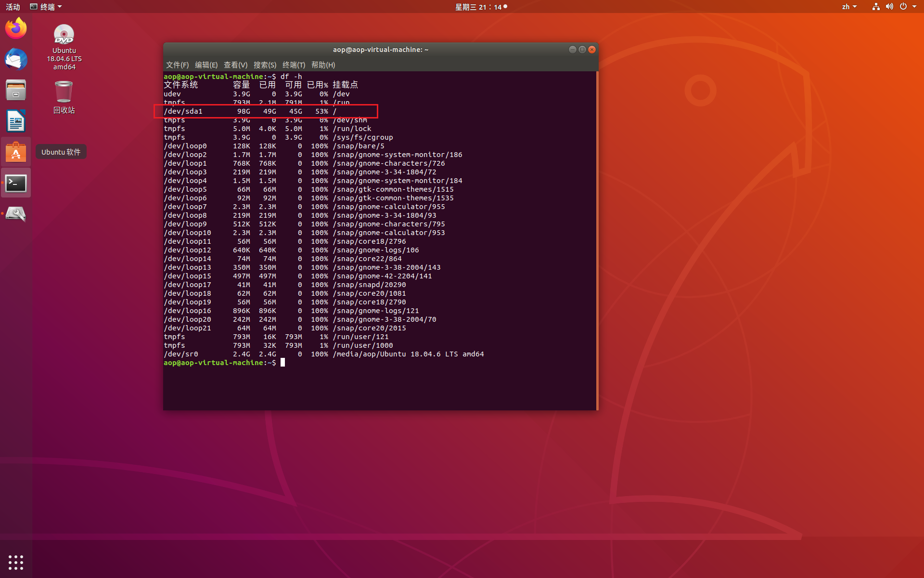Viewport: 924px width, 578px height.
Task: Click the terminal title bar aop@aop-virtual-machine
Action: click(380, 50)
